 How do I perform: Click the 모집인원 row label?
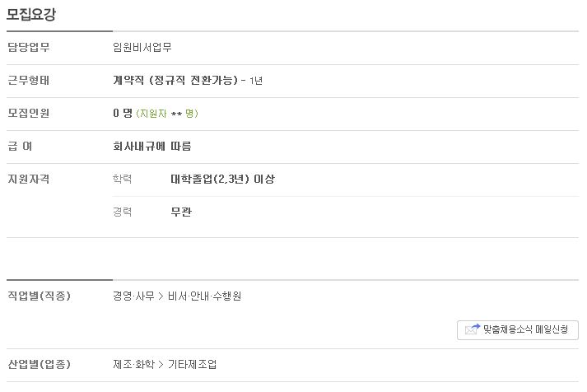[x=29, y=113]
